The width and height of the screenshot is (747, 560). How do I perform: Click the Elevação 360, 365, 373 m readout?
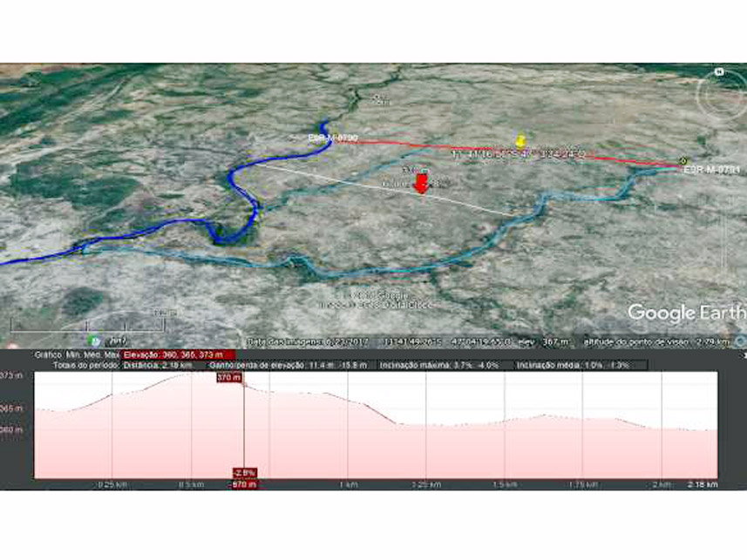[179, 354]
